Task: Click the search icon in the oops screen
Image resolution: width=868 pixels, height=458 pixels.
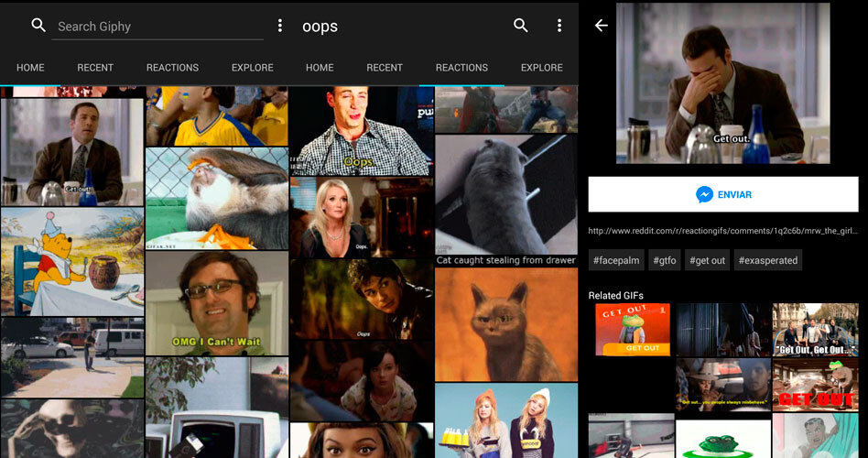Action: 521,26
